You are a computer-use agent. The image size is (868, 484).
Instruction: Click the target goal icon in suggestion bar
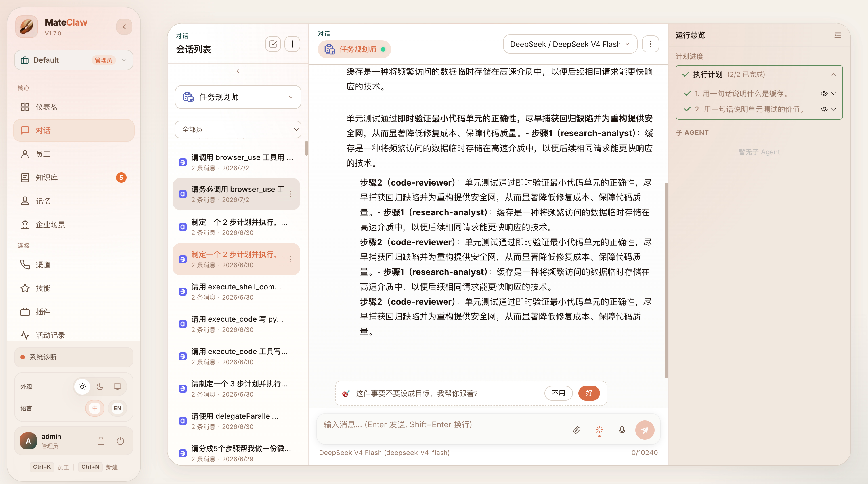(x=346, y=393)
